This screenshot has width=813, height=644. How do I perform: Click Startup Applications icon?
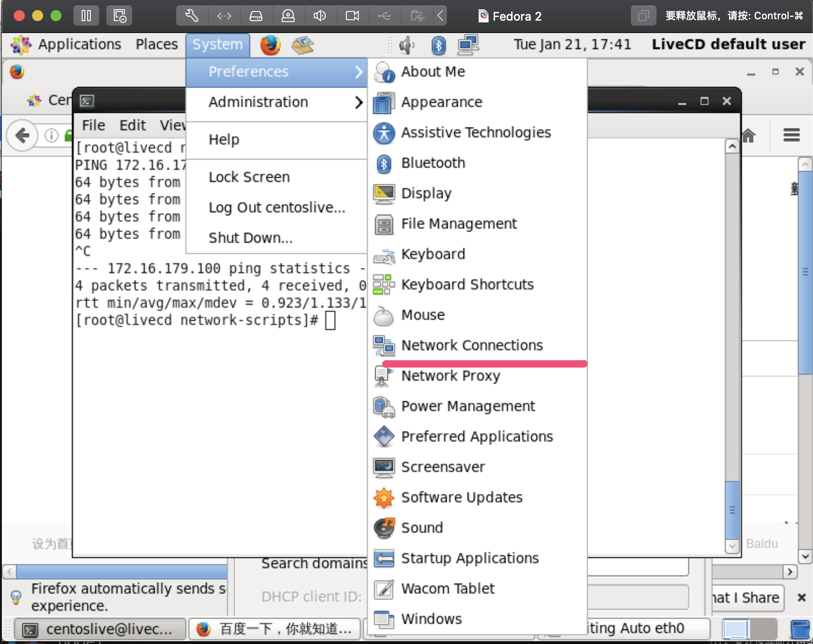(384, 558)
